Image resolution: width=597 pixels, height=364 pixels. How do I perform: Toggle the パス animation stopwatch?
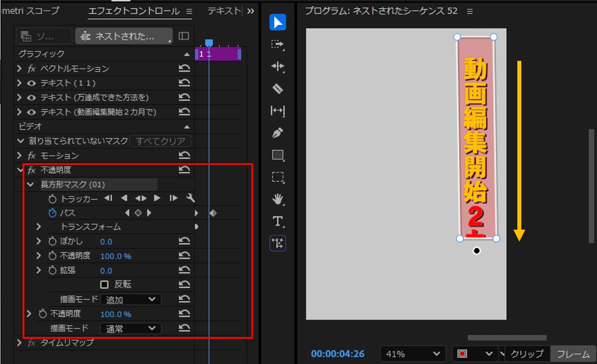coord(52,213)
